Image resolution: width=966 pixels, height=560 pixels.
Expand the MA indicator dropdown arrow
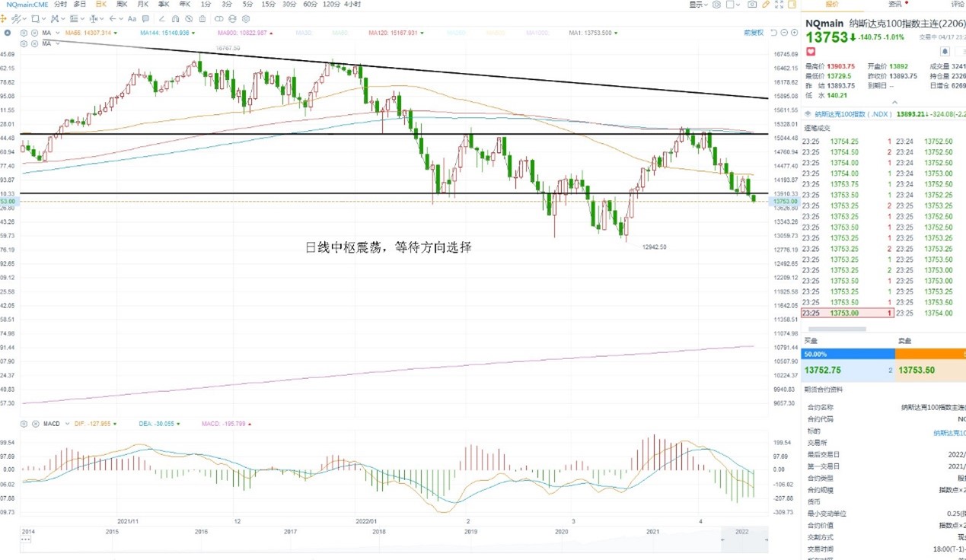point(58,33)
